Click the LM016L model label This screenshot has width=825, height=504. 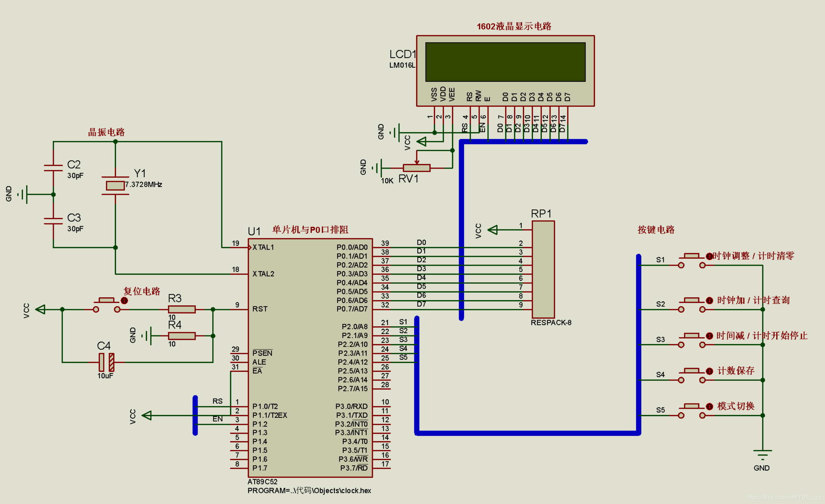pyautogui.click(x=403, y=65)
